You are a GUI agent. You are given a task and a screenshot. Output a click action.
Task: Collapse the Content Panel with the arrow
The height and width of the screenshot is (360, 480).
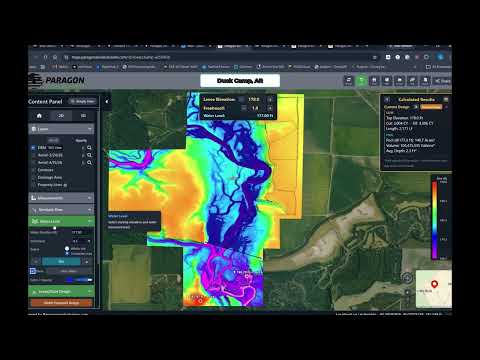coord(106,101)
